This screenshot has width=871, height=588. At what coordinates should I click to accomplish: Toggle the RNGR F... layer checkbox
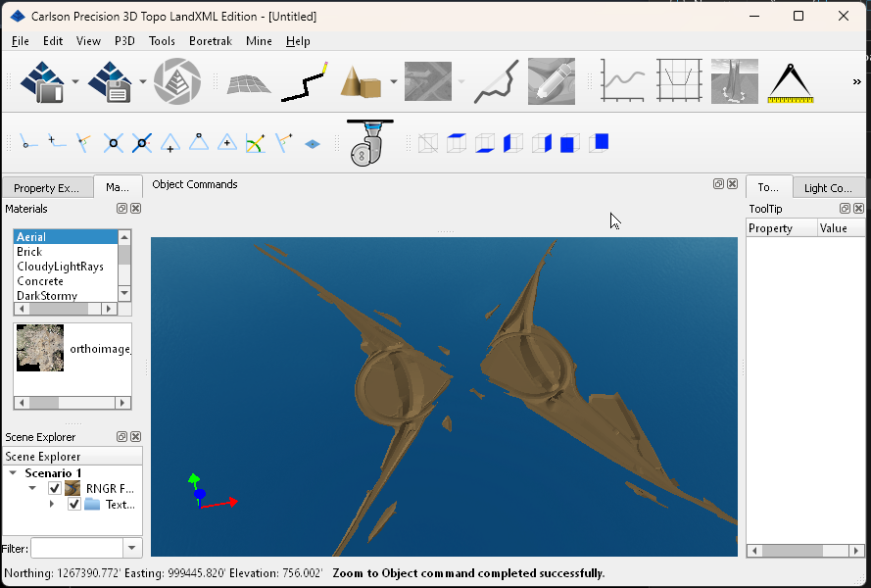55,488
